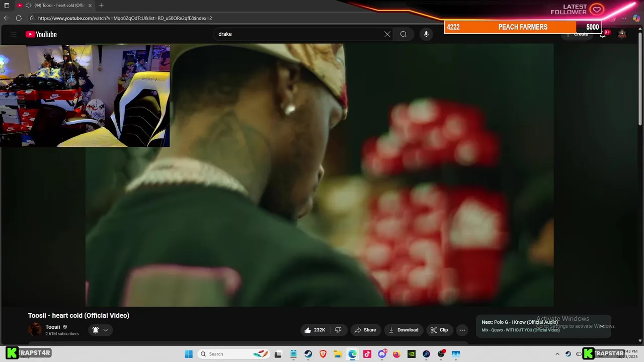Viewport: 644px width, 362px height.
Task: Open YouTube notifications bell
Action: (x=603, y=34)
